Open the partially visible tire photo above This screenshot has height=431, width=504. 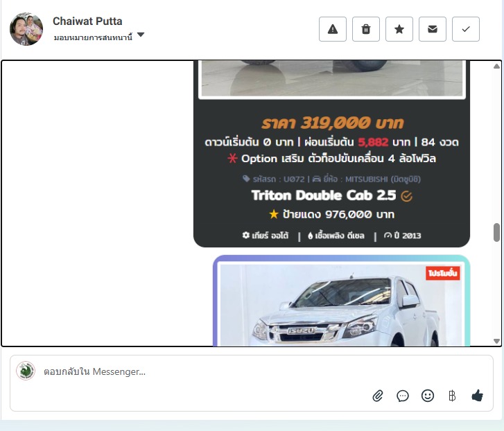tap(332, 78)
